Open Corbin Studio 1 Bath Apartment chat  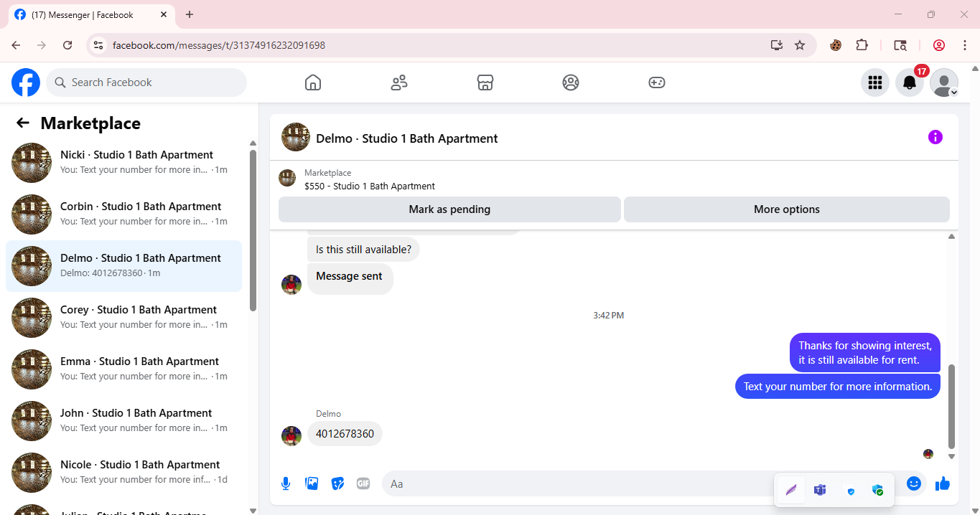tap(123, 214)
